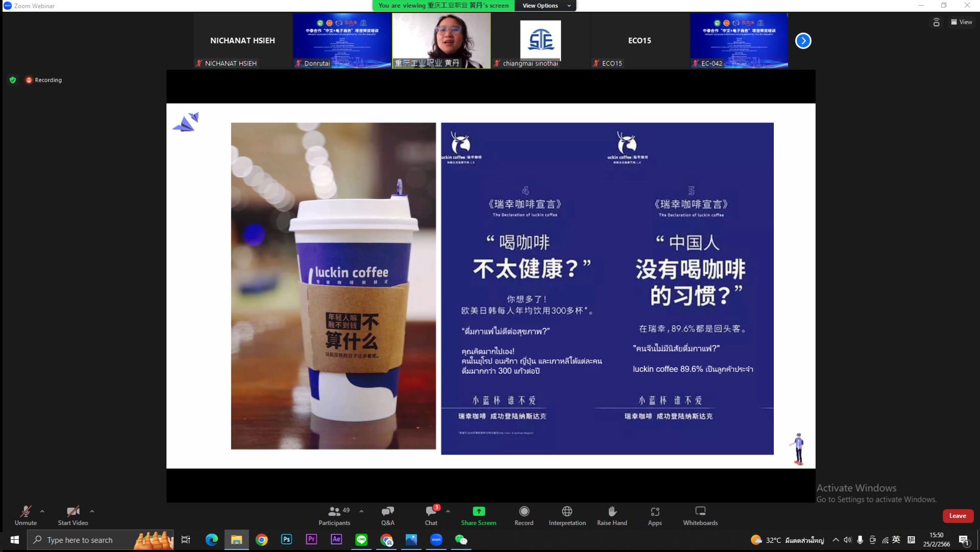The width and height of the screenshot is (980, 552).
Task: Open the Windows Start menu
Action: click(x=14, y=540)
